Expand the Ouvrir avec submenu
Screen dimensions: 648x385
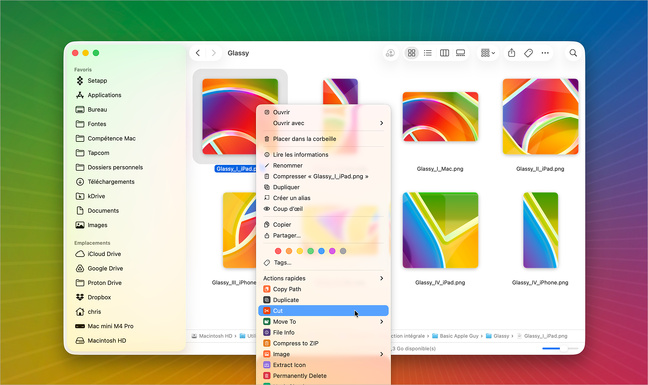(x=323, y=123)
